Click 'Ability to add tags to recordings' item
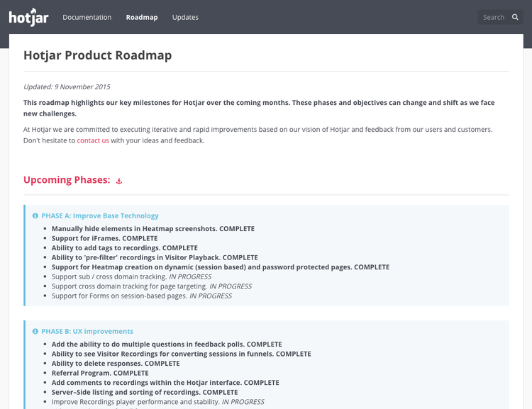Image resolution: width=532 pixels, height=409 pixels. (x=125, y=248)
